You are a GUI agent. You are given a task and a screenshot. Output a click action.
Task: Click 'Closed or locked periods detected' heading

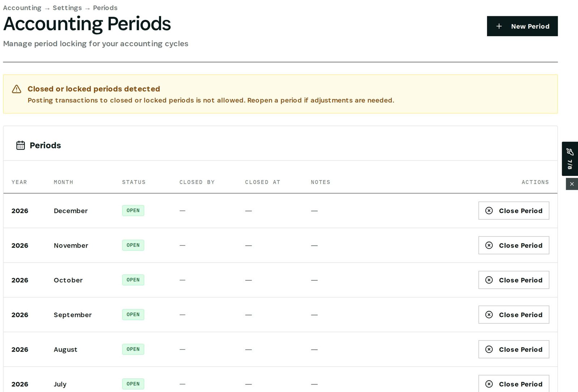[x=94, y=89]
